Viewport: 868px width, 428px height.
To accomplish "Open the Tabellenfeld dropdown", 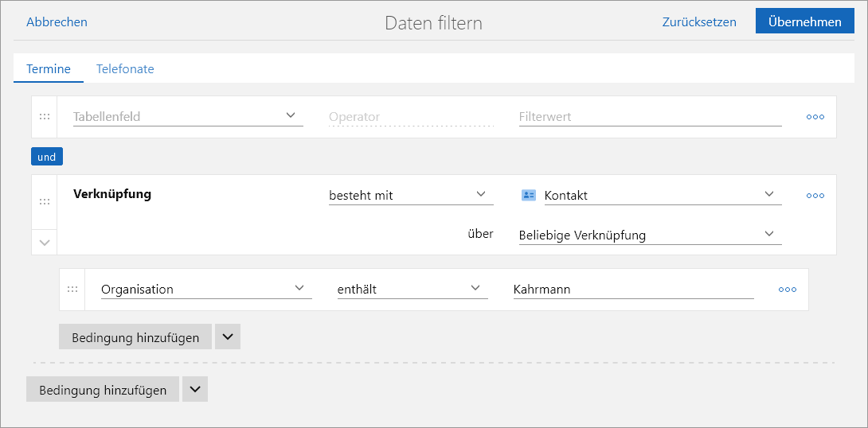I will coord(188,116).
